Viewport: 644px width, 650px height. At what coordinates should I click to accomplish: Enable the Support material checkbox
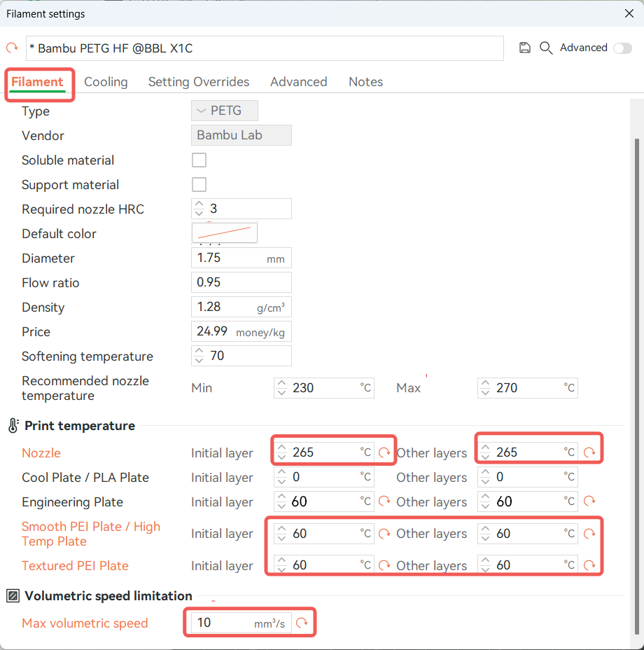tap(199, 184)
